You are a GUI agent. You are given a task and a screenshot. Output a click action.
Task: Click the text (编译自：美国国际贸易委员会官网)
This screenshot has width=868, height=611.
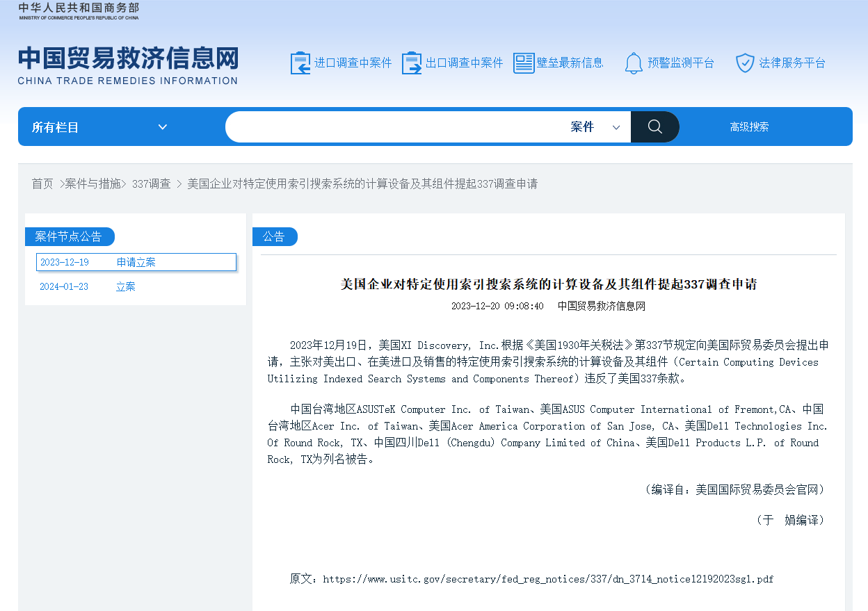(x=734, y=489)
